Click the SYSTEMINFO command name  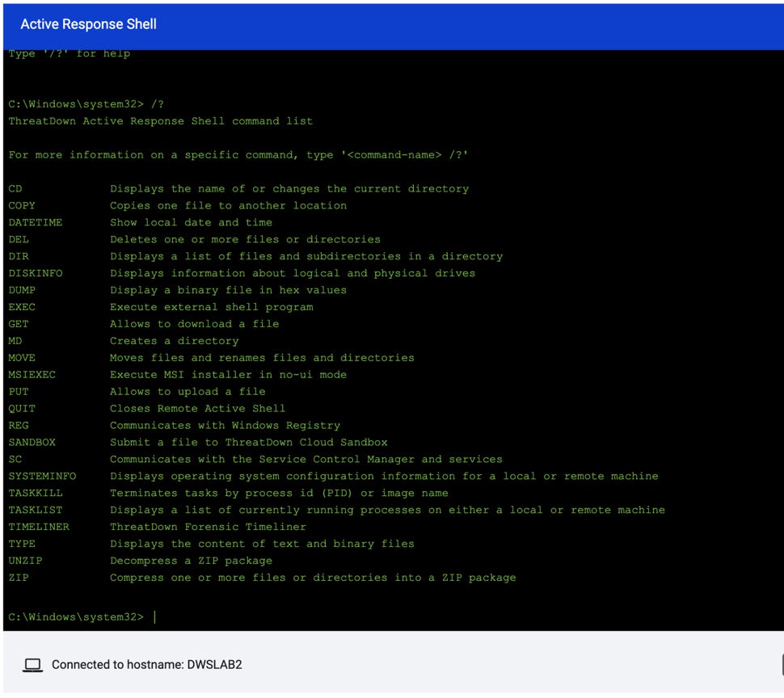pos(42,477)
